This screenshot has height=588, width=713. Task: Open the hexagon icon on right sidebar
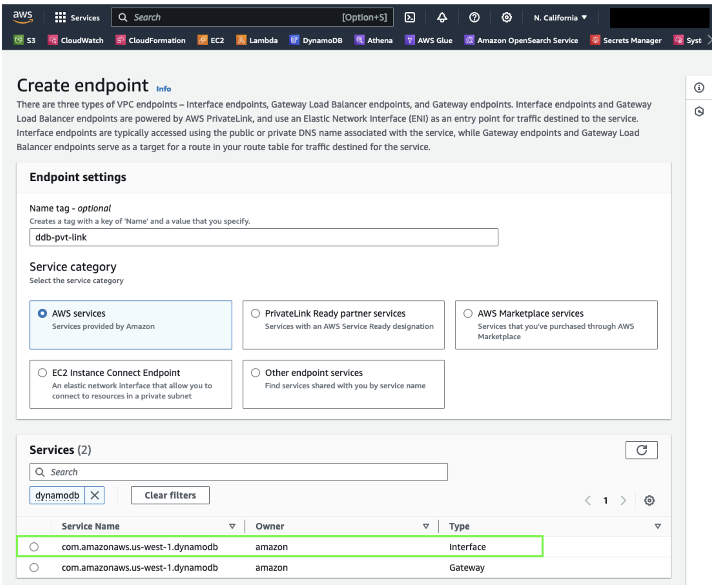[x=699, y=112]
